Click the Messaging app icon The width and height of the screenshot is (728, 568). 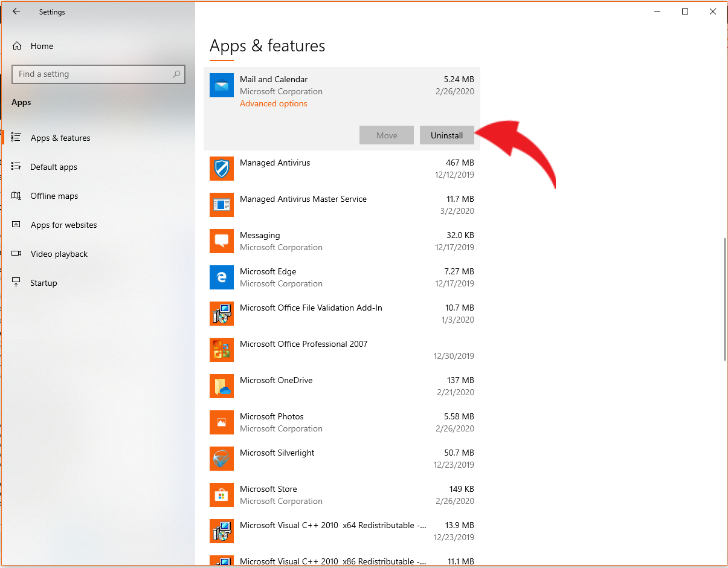coord(221,241)
